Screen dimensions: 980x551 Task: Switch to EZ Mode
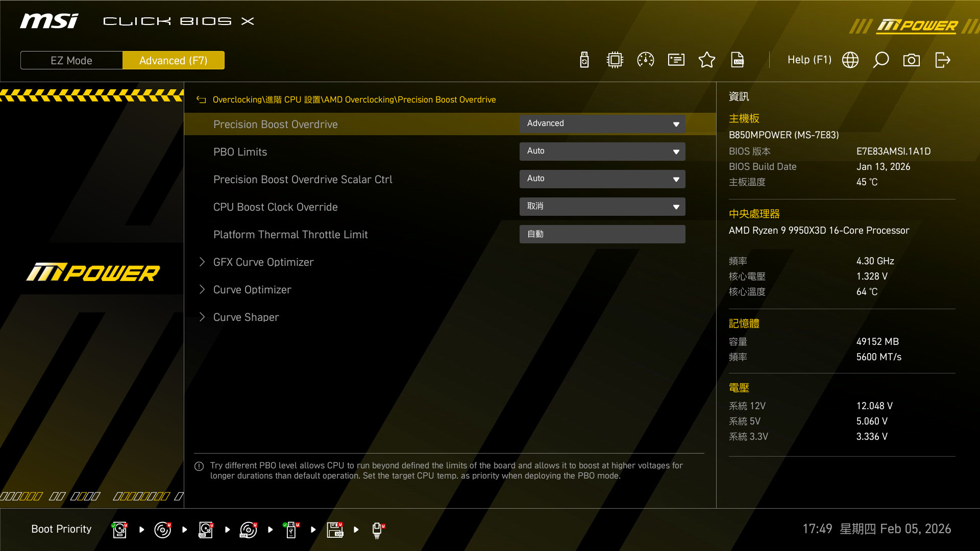pos(71,60)
